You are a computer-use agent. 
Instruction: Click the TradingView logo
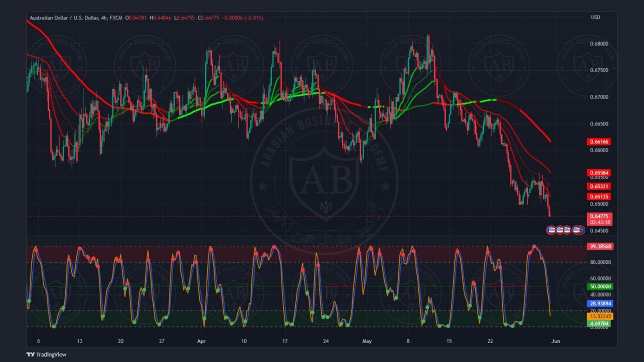click(46, 354)
